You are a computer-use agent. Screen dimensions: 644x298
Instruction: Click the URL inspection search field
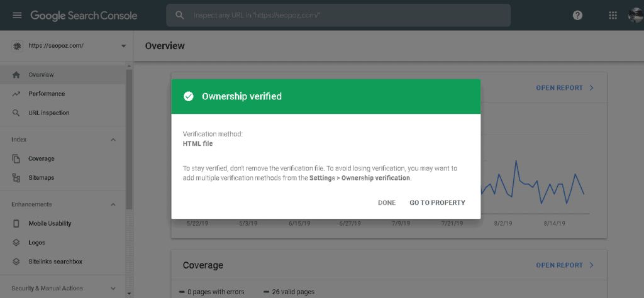point(338,15)
